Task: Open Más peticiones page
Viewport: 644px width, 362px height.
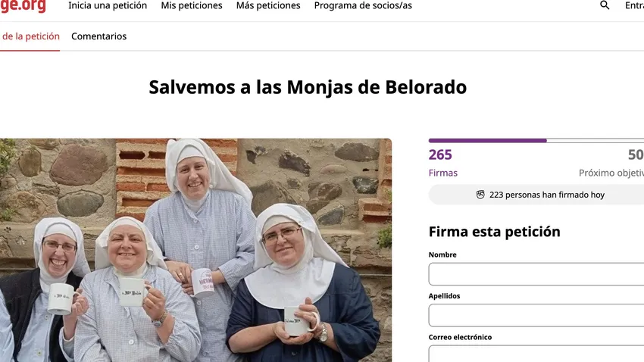Action: pyautogui.click(x=268, y=6)
